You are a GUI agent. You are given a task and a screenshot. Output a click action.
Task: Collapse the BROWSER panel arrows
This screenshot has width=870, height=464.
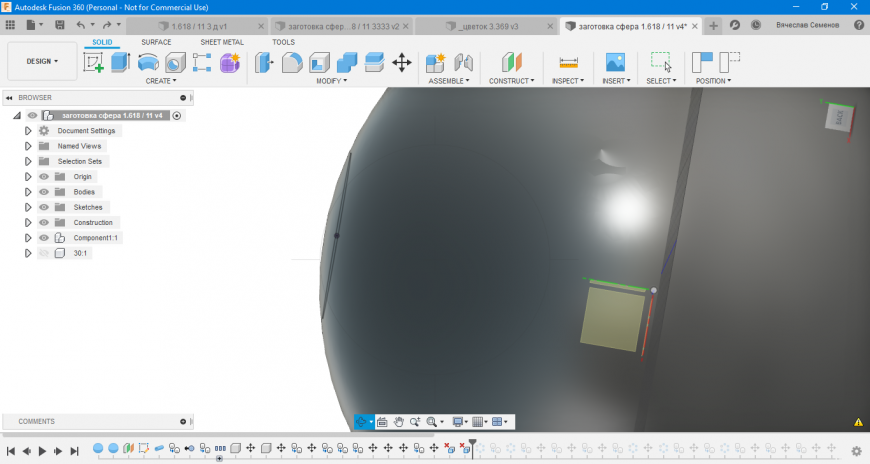point(9,98)
